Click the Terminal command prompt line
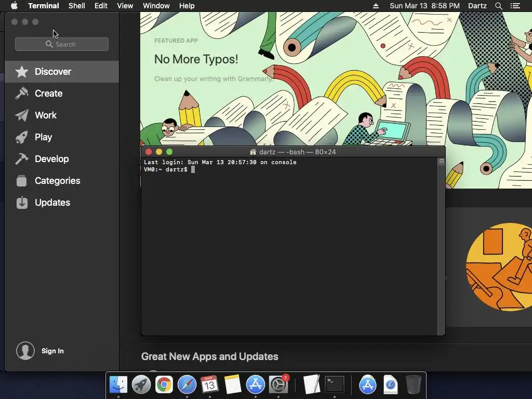 click(x=169, y=169)
